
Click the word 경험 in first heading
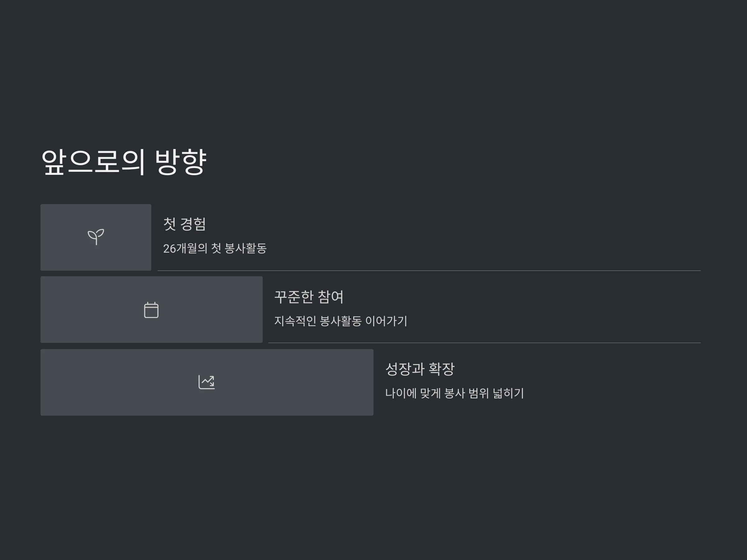tap(193, 224)
